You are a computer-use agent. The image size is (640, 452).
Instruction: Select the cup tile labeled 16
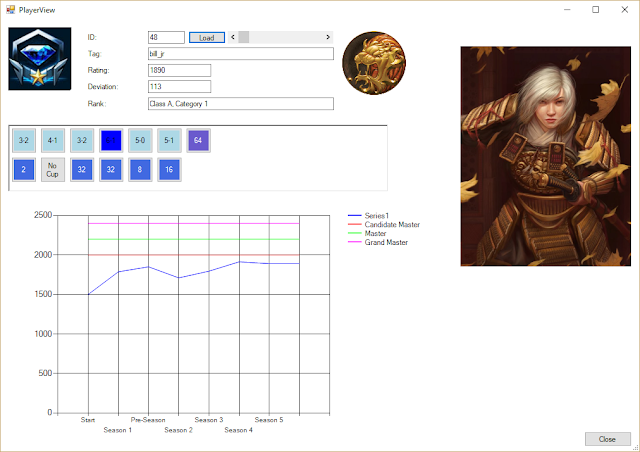pyautogui.click(x=169, y=169)
